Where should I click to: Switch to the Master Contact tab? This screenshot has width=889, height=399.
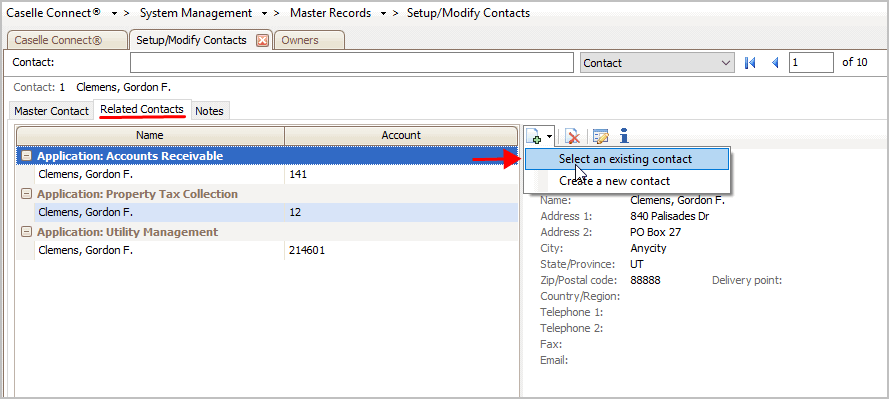click(52, 111)
